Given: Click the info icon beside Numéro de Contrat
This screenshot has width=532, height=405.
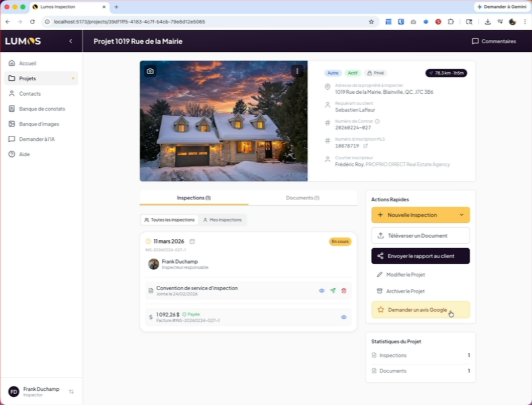Looking at the screenshot, I should pyautogui.click(x=377, y=121).
